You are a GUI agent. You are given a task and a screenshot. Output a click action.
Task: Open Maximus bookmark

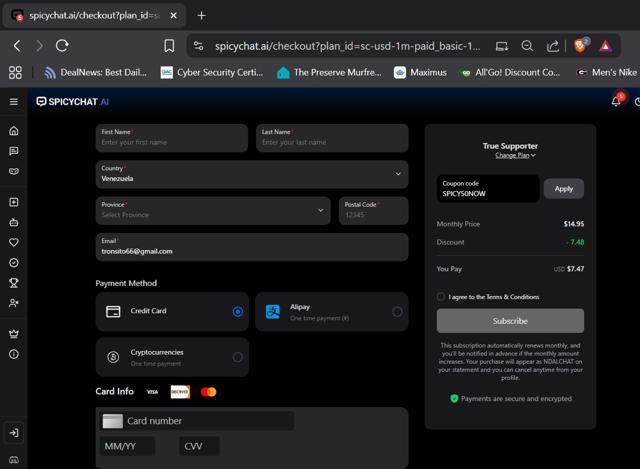tap(420, 73)
